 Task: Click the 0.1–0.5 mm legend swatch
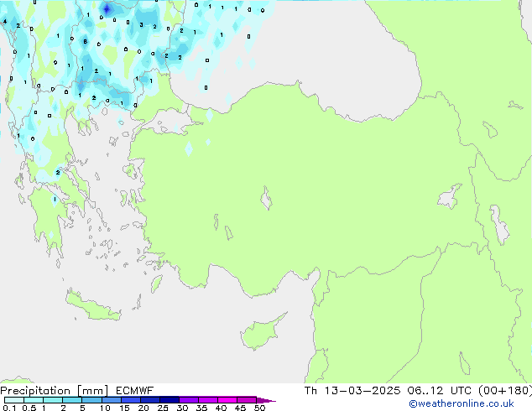(14, 400)
